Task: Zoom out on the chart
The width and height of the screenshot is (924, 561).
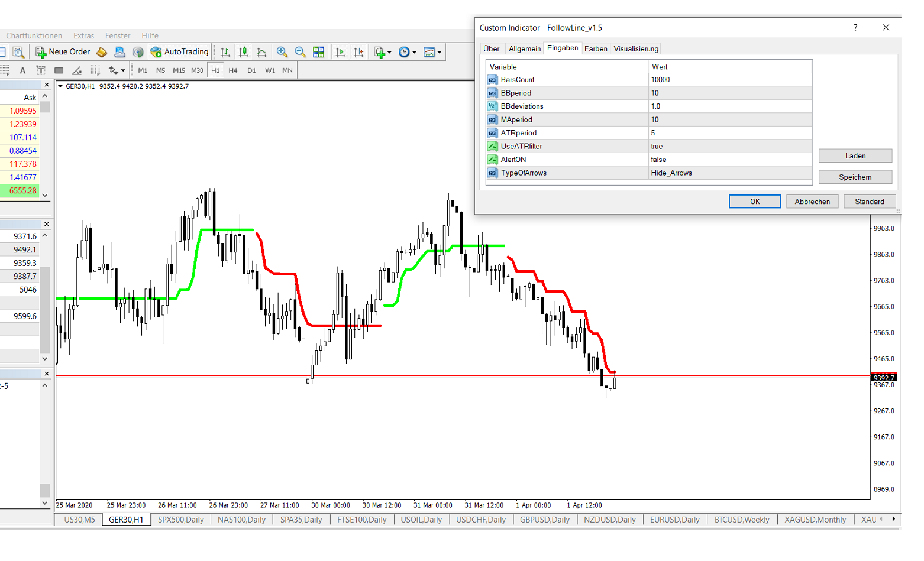Action: coord(301,52)
